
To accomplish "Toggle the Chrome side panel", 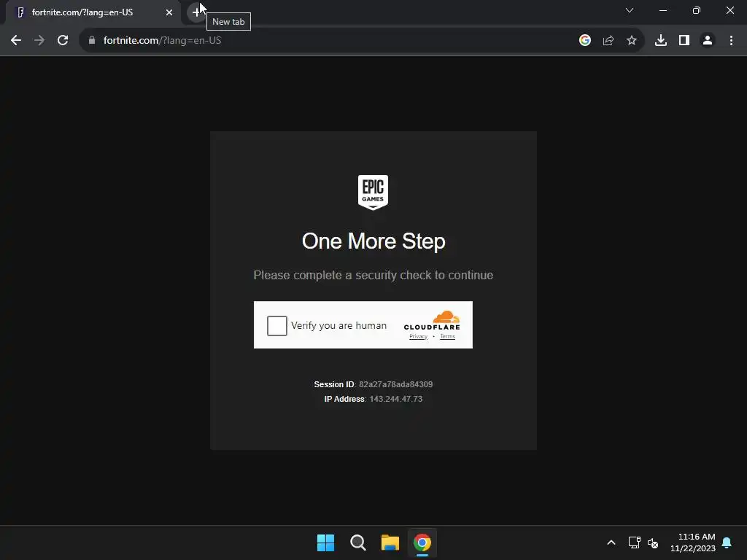I will coord(684,41).
